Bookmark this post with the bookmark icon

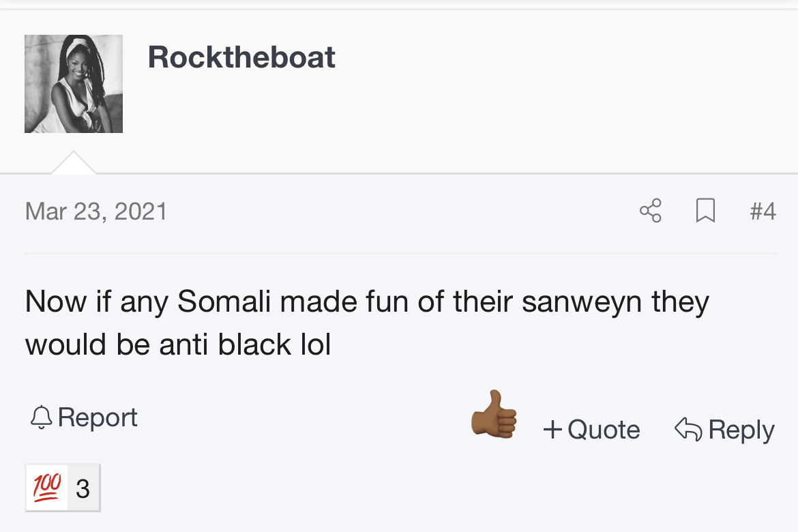point(705,211)
